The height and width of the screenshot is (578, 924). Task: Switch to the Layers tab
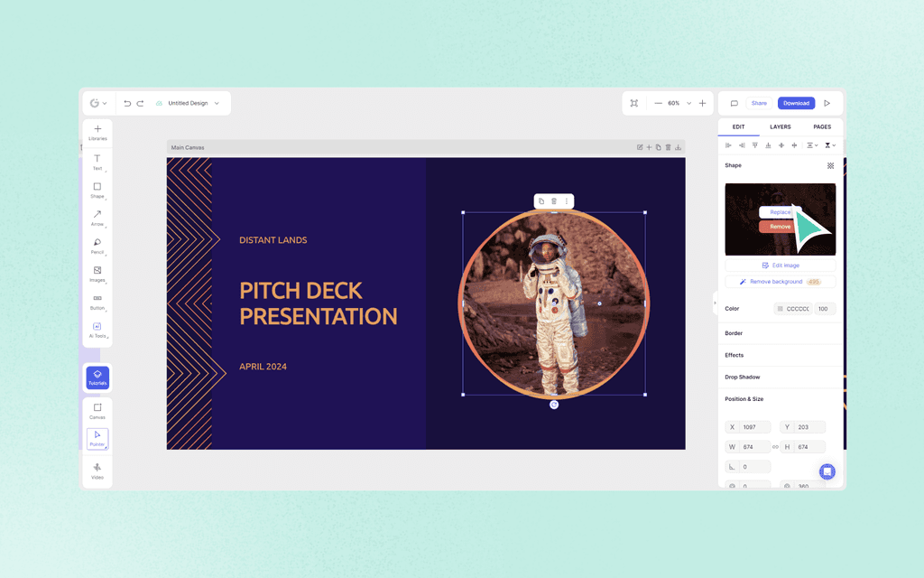[x=781, y=126]
